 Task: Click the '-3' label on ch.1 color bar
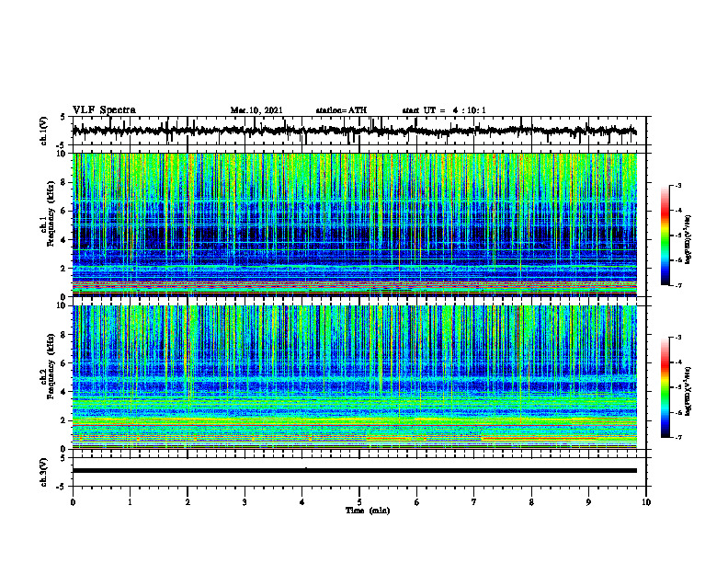tap(677, 186)
